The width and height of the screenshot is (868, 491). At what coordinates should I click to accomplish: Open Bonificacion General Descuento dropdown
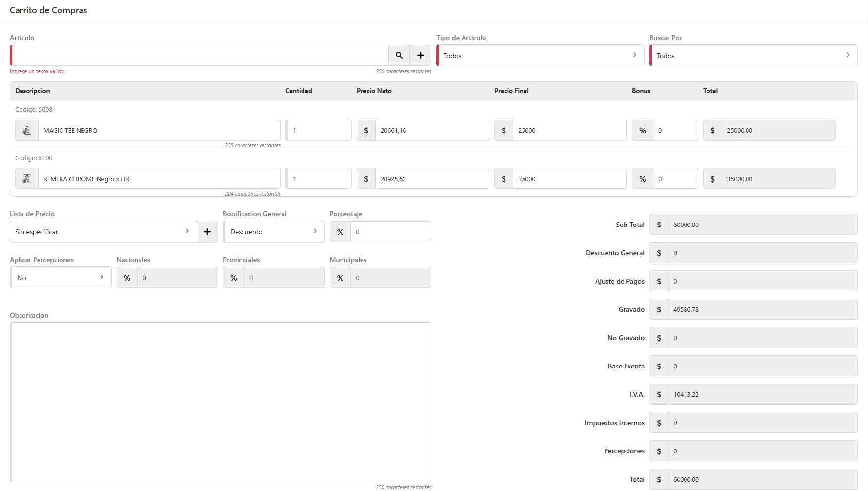[274, 232]
